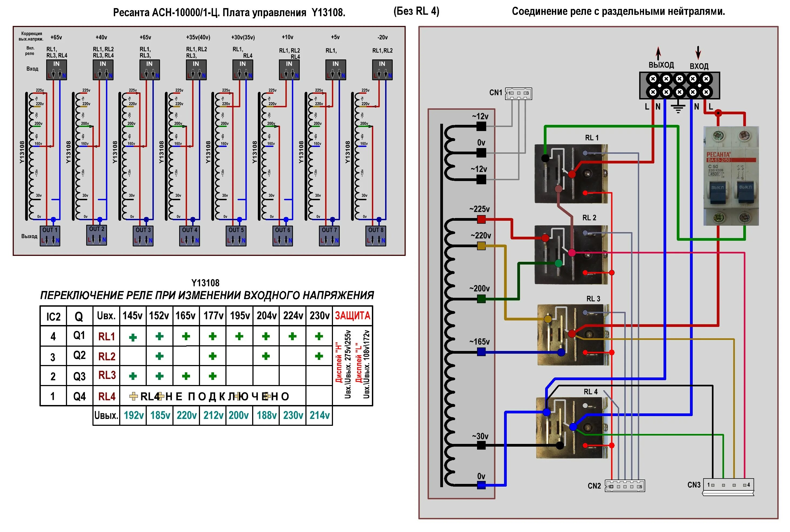Click the 'Коррекция вых.напряж.' label

tap(31, 36)
